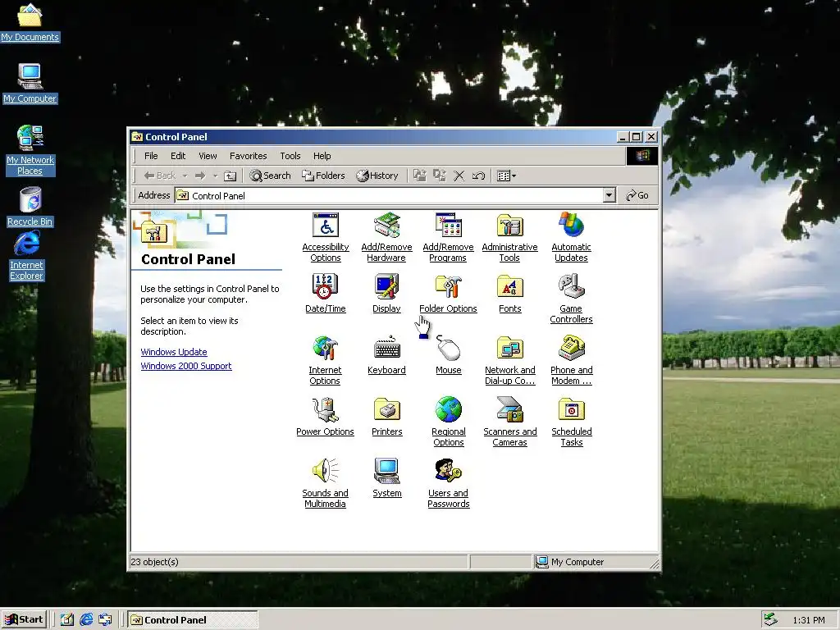Expand the Address bar dropdown arrow

[x=609, y=195]
